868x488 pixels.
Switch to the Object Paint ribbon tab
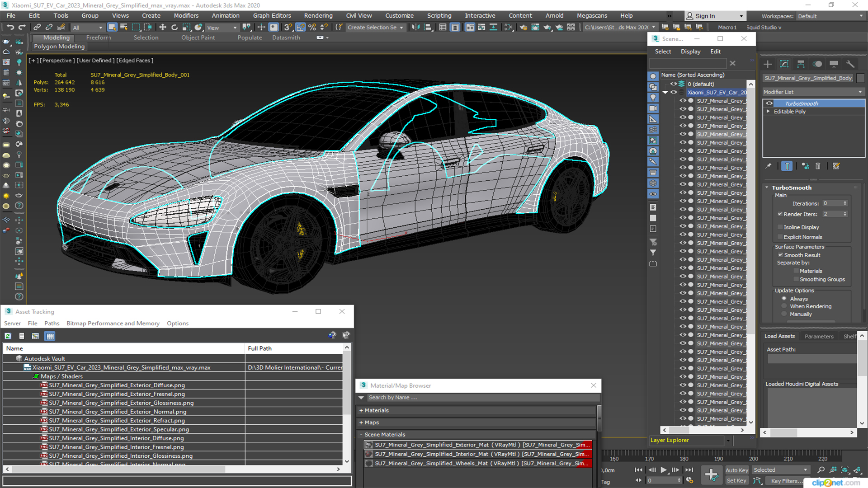[x=198, y=38]
